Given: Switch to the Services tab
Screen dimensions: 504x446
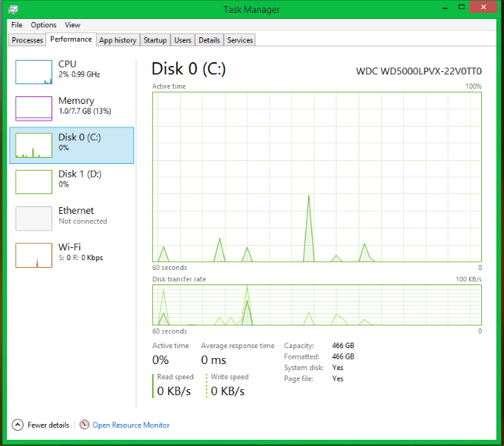Looking at the screenshot, I should (x=239, y=40).
